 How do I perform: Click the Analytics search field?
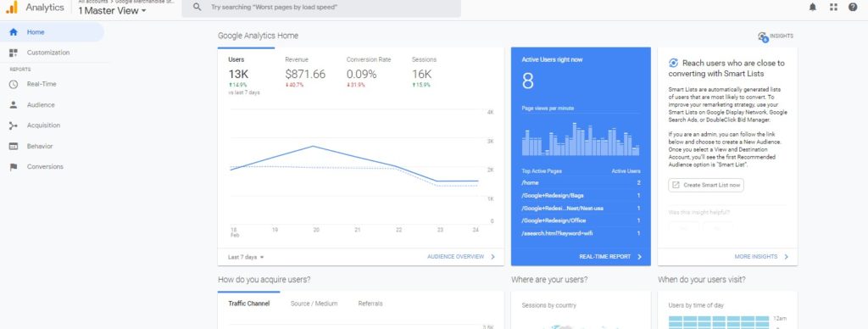coord(321,8)
